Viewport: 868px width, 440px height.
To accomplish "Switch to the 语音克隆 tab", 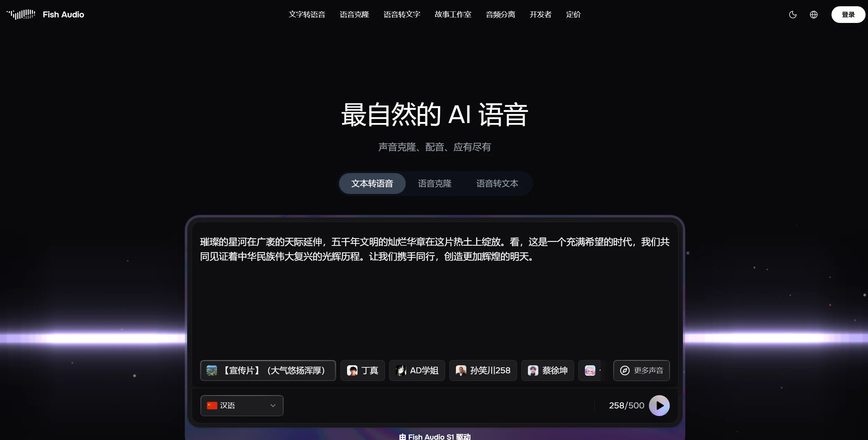I will tap(435, 184).
